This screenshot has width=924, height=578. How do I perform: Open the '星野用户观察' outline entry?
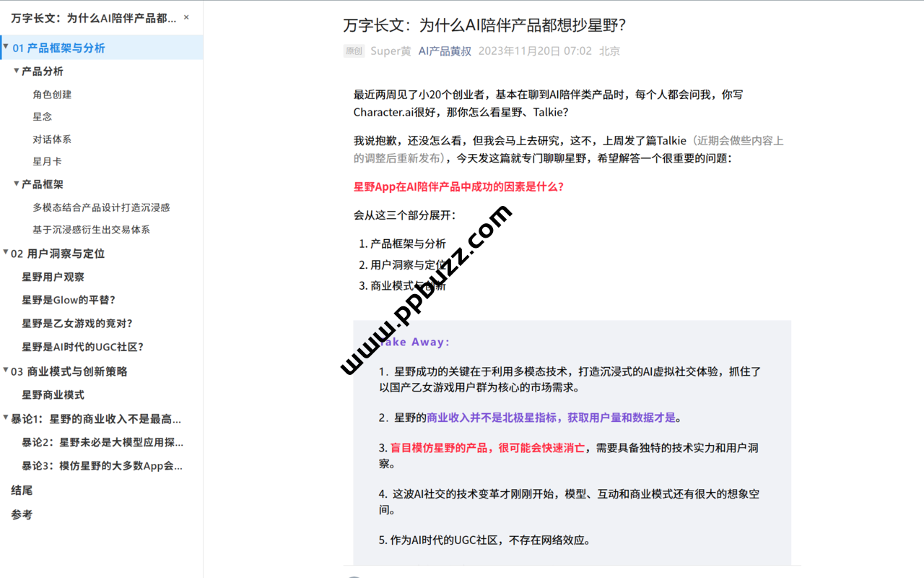53,277
